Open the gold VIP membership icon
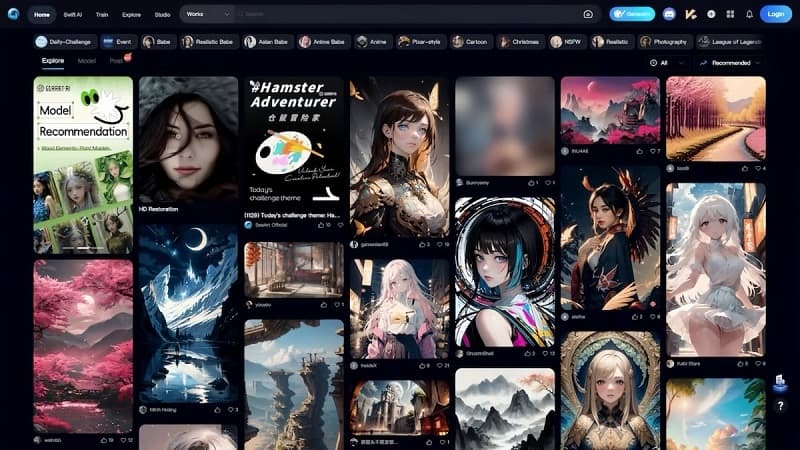 [x=690, y=14]
